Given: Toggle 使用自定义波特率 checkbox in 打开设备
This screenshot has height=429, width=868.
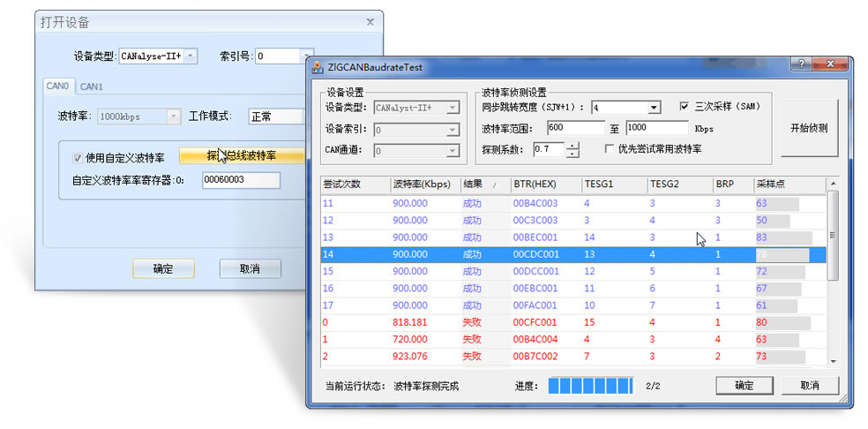Looking at the screenshot, I should (x=78, y=158).
